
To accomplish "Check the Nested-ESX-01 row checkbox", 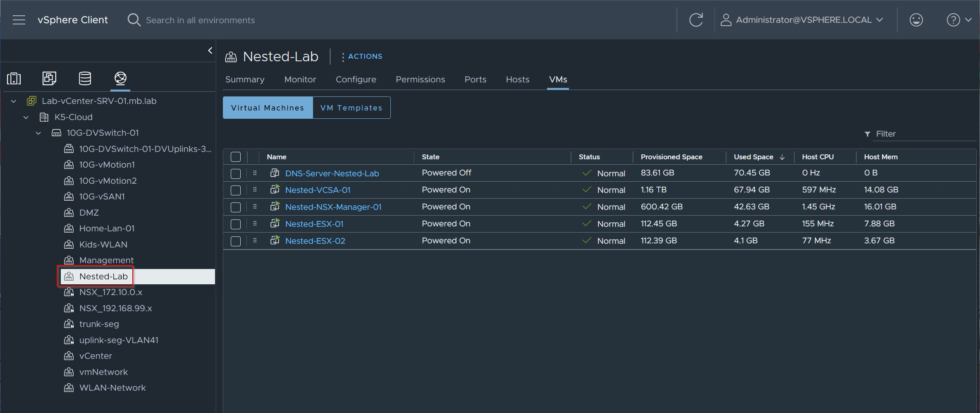I will point(236,224).
